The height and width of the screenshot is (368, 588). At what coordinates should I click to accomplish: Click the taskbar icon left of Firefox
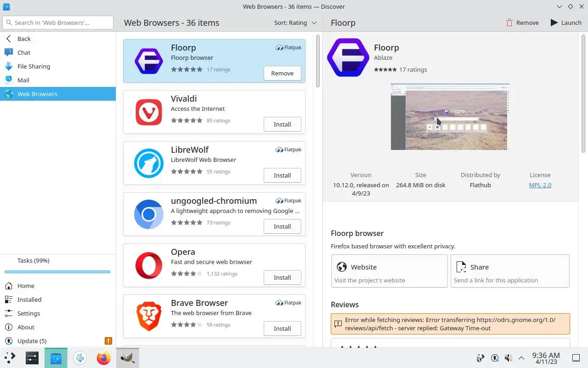point(80,357)
